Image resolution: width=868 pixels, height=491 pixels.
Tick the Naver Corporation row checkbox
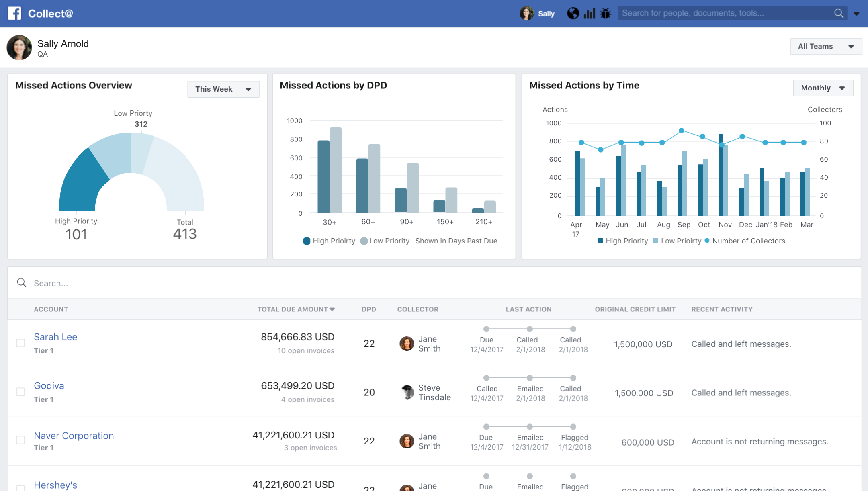(x=20, y=440)
